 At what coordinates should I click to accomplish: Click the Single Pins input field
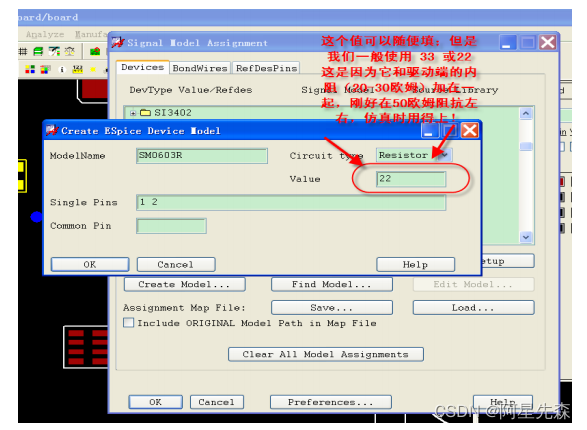(x=291, y=202)
